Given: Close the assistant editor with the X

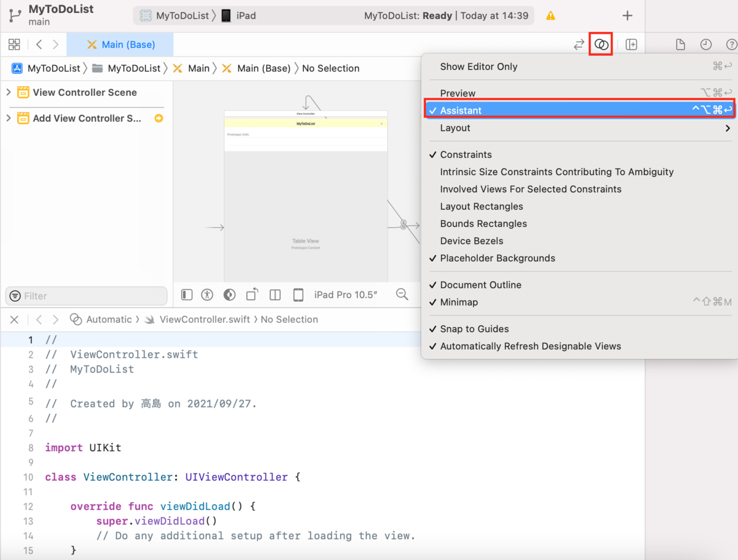Looking at the screenshot, I should click(x=15, y=320).
